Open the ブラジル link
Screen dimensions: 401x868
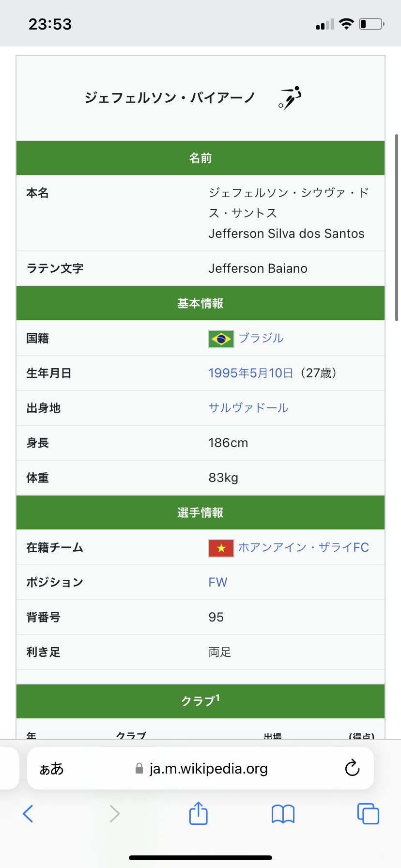coord(261,338)
